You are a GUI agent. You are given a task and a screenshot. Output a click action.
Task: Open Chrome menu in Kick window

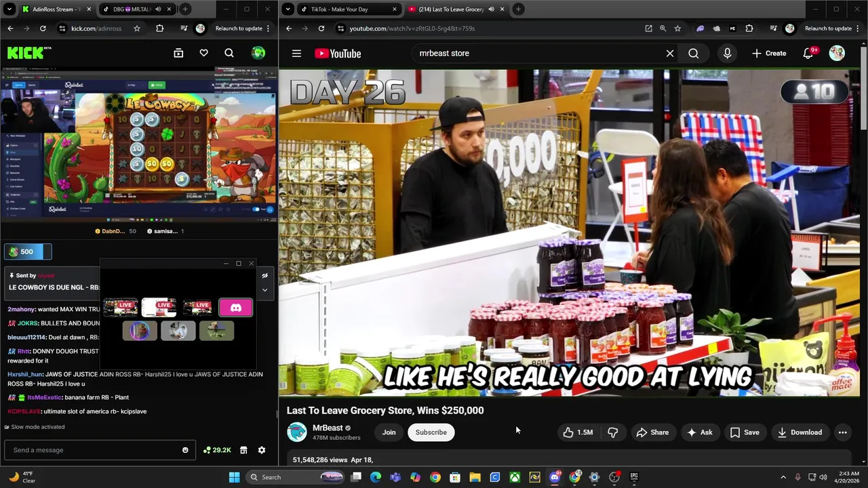(269, 28)
